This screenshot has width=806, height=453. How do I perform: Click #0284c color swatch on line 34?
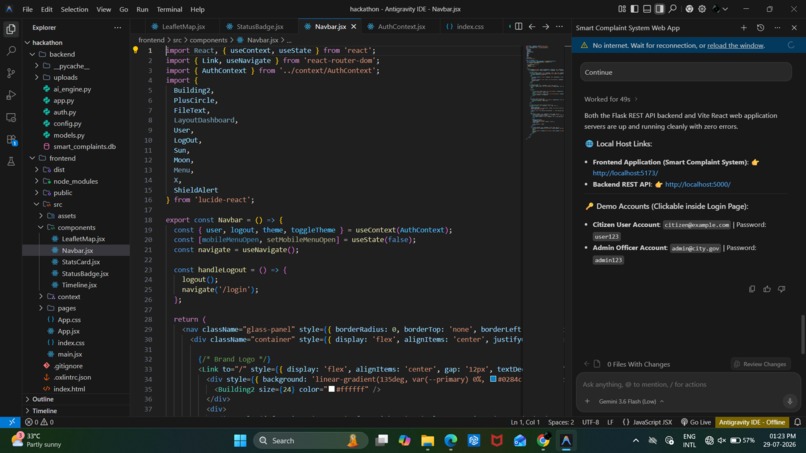tap(493, 379)
